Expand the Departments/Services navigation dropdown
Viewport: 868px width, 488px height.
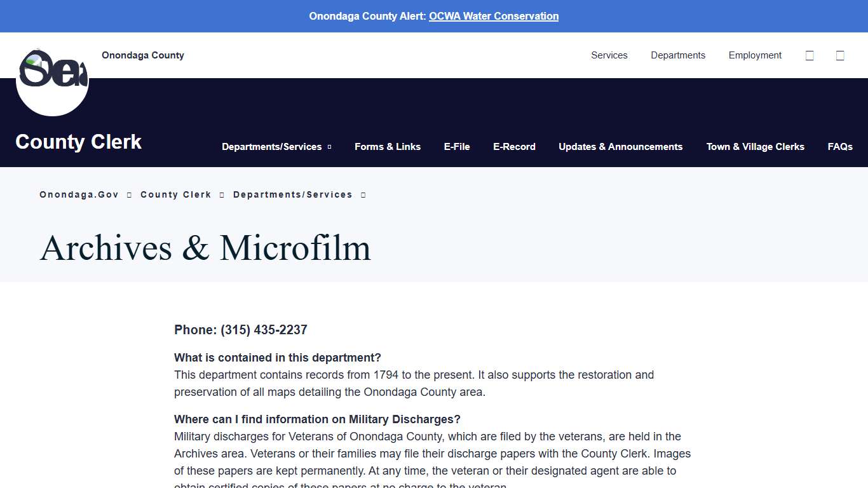[276, 147]
